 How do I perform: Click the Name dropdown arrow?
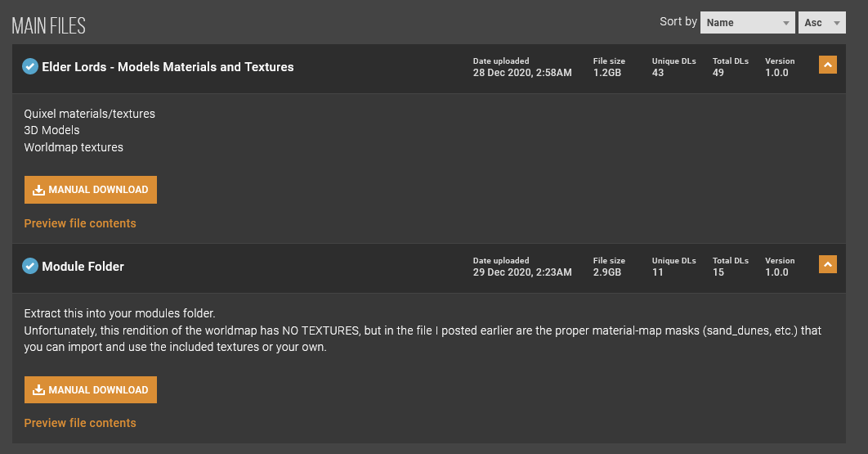785,23
